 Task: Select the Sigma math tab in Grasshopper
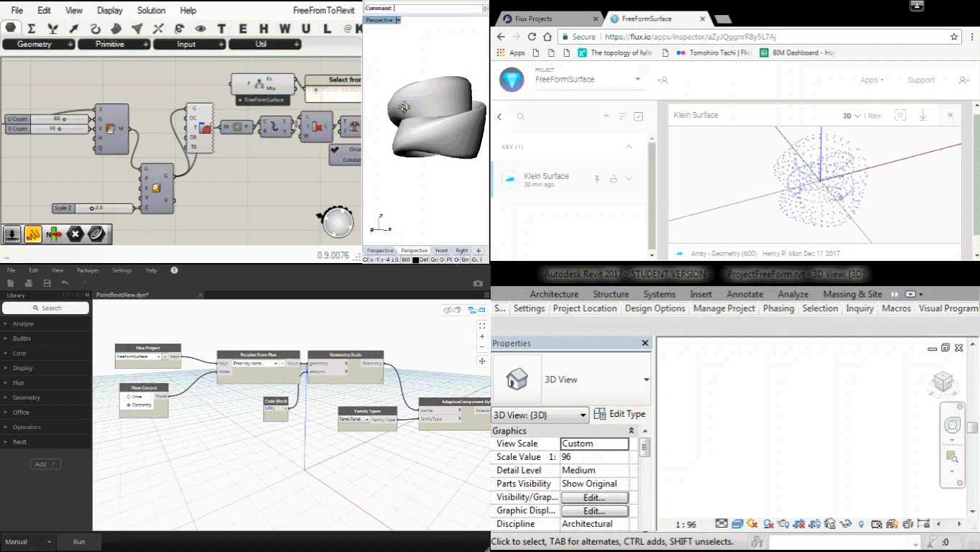[32, 29]
